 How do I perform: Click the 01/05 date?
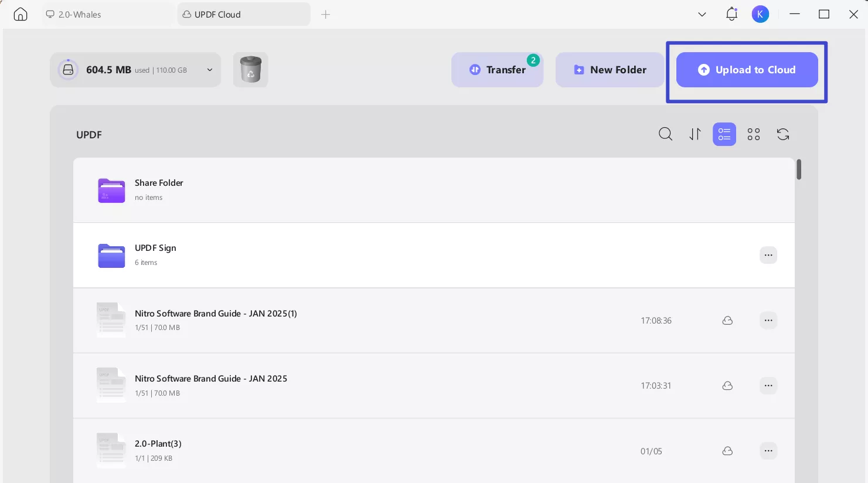(x=651, y=451)
